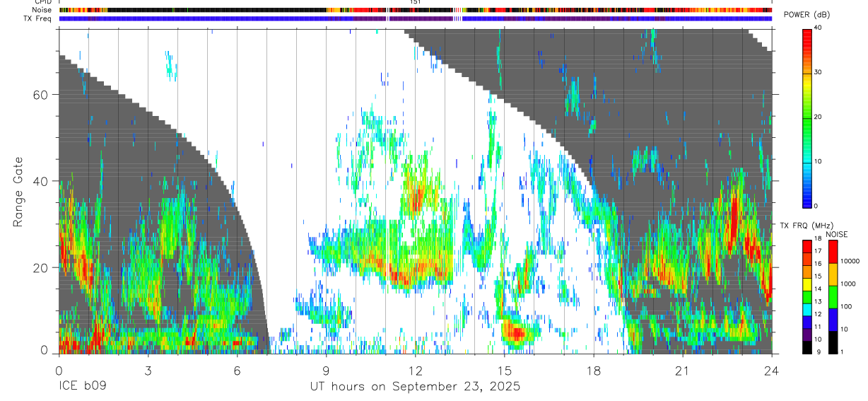This screenshot has width=868, height=401.
Task: Click the TX Freq color strip above the plot
Action: (x=415, y=18)
